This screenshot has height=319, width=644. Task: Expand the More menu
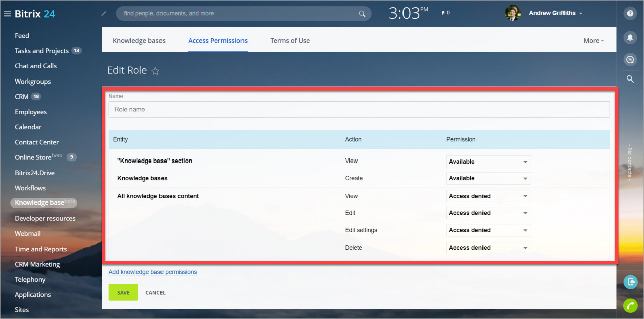pos(593,41)
